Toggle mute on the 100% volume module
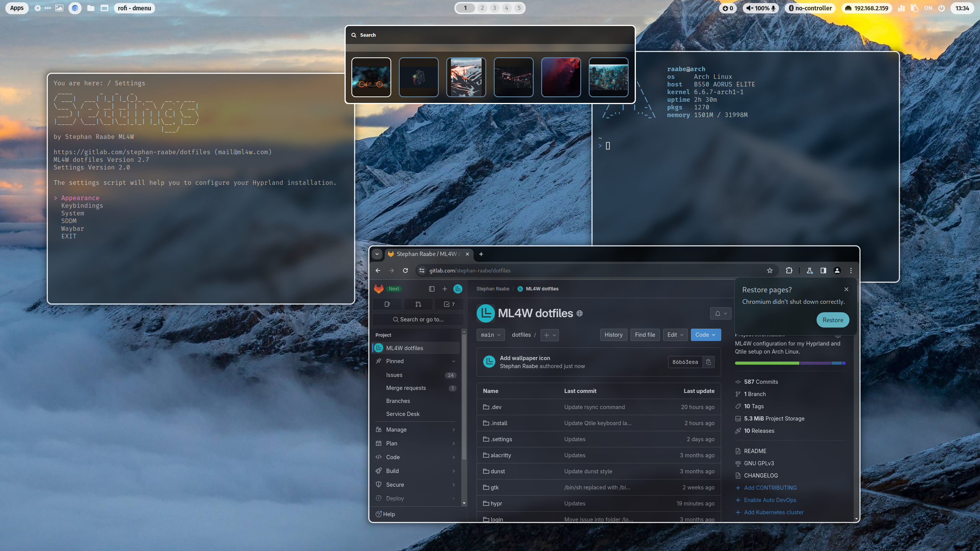This screenshot has height=551, width=980. [760, 8]
